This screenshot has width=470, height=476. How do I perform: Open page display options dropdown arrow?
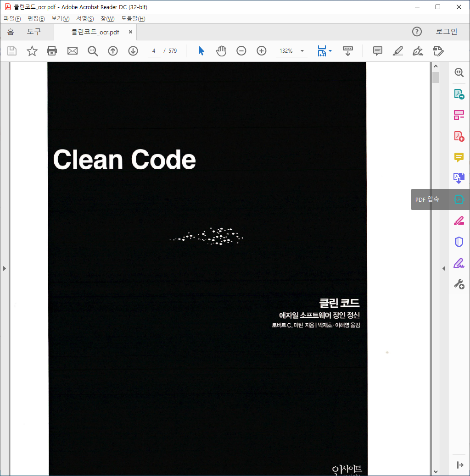(330, 51)
